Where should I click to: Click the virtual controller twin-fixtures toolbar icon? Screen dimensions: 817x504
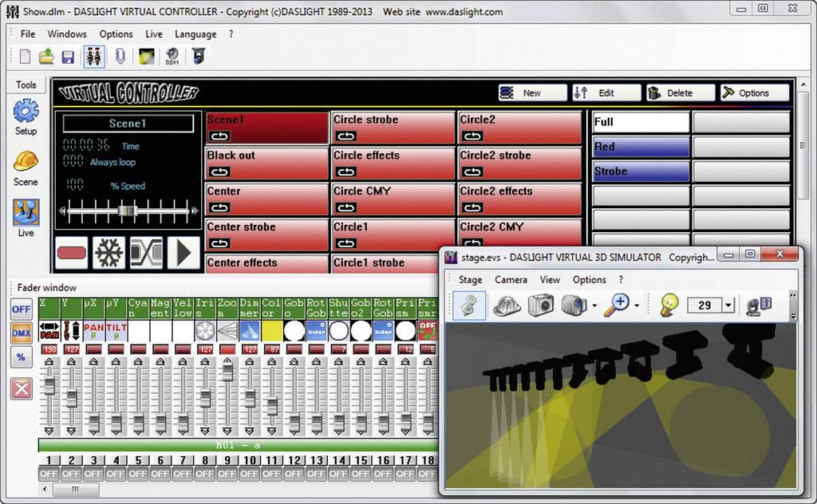93,57
